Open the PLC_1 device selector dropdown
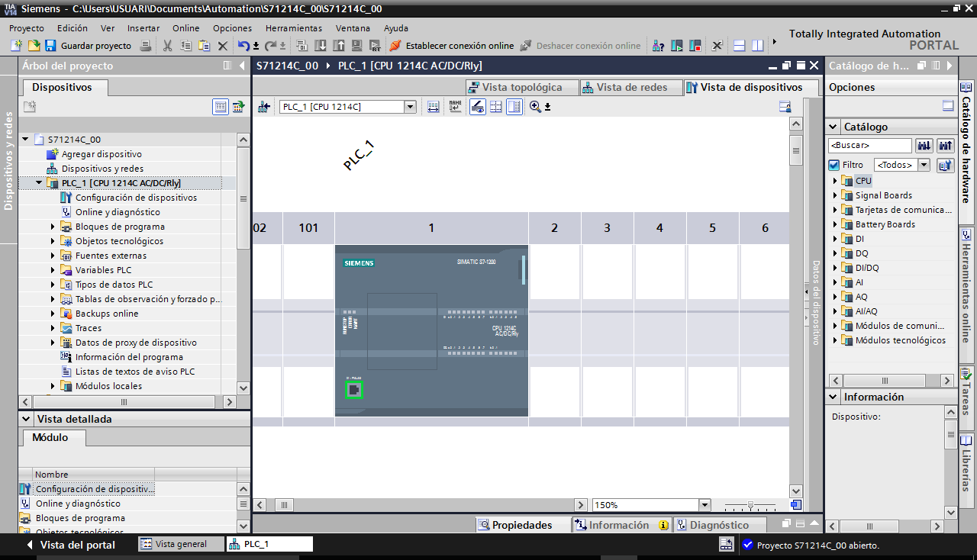 [410, 107]
